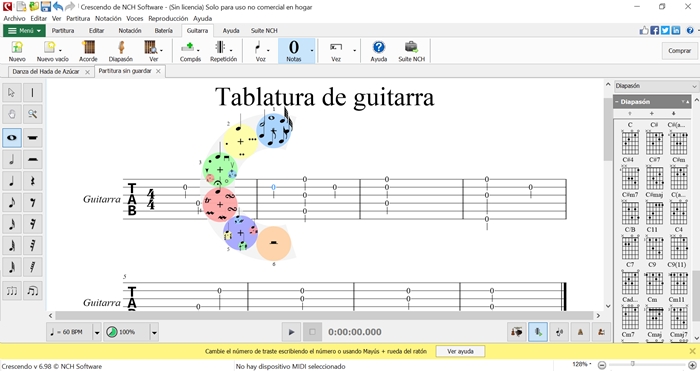This screenshot has width=700, height=371.
Task: Click the triplet tuplet button
Action: click(x=12, y=291)
